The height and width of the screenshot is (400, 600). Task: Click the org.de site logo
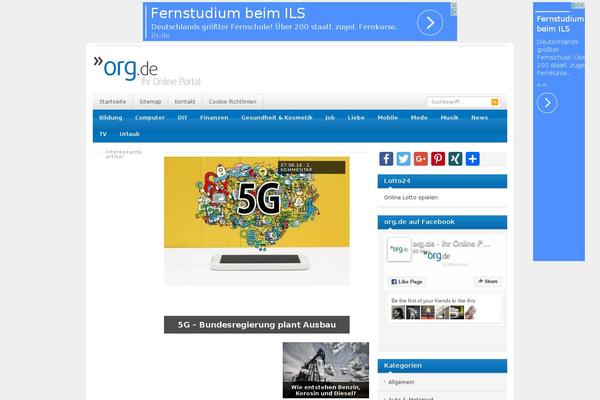coord(147,71)
